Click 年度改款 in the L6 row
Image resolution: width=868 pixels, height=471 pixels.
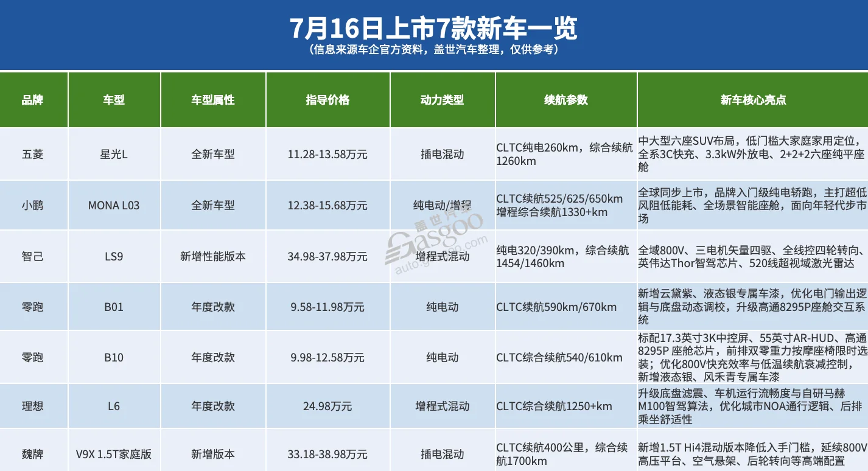[x=213, y=406]
